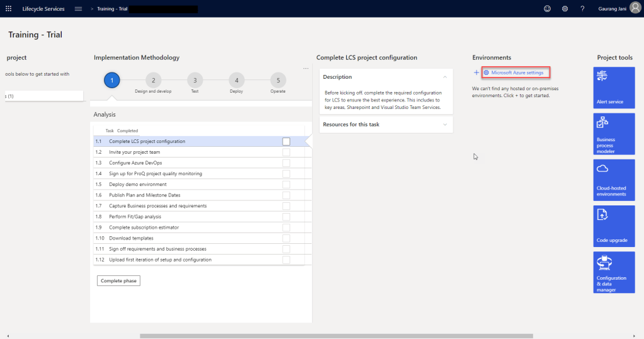Expand Resources for this task section
The width and height of the screenshot is (644, 339).
pyautogui.click(x=445, y=125)
